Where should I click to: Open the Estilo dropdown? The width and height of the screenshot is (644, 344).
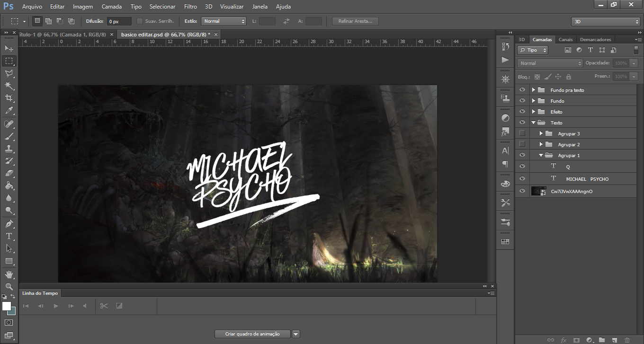[x=224, y=21]
